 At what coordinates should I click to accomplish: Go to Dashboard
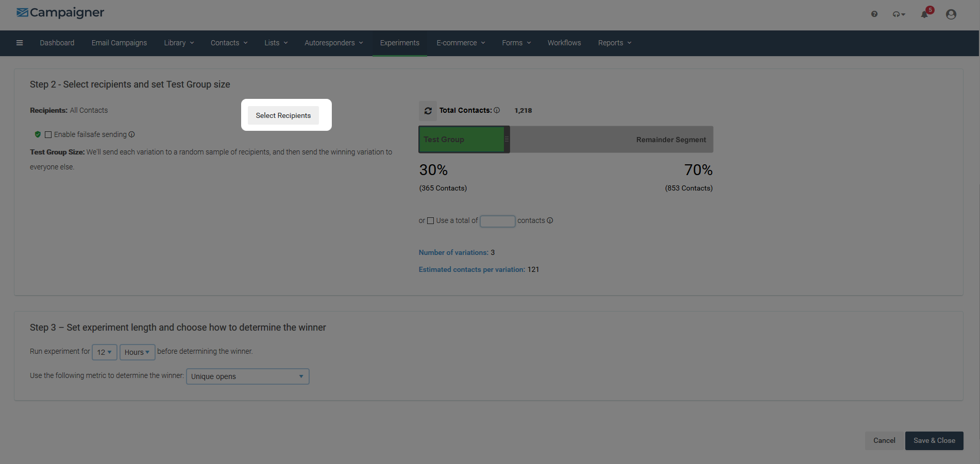(x=57, y=43)
